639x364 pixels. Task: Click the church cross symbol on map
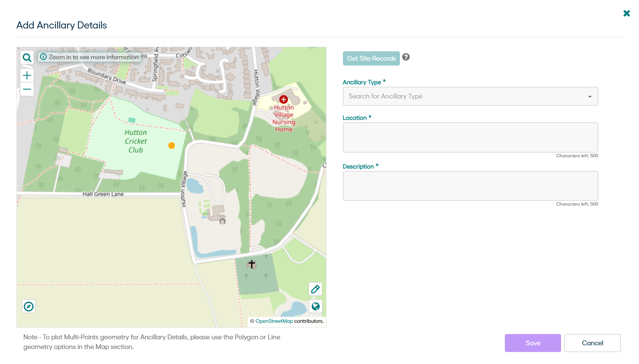[252, 264]
